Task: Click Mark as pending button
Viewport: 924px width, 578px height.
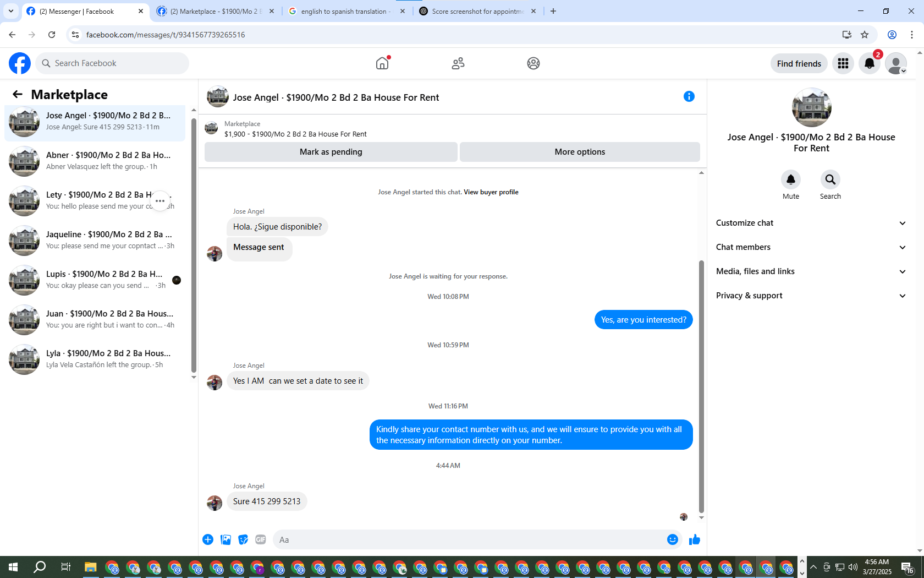Action: coord(331,152)
